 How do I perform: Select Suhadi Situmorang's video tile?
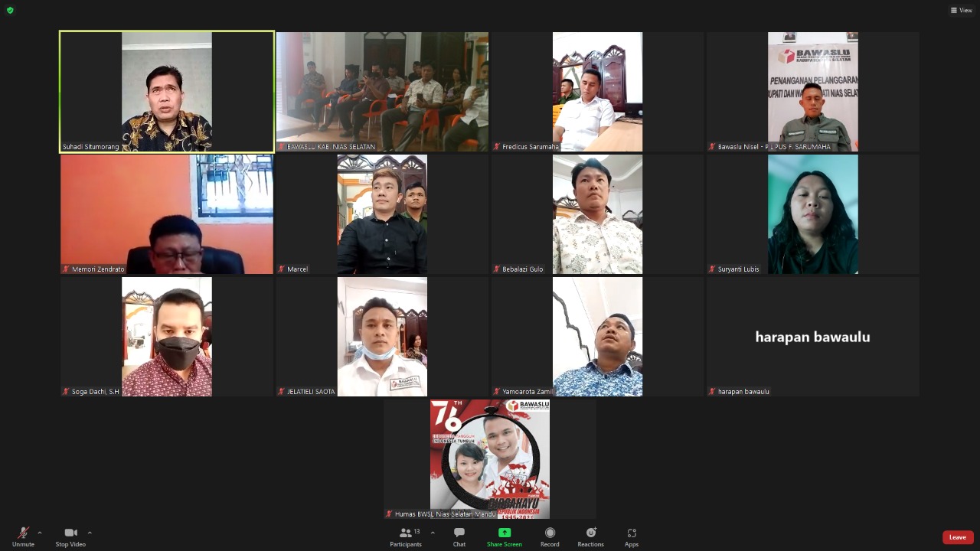(167, 92)
